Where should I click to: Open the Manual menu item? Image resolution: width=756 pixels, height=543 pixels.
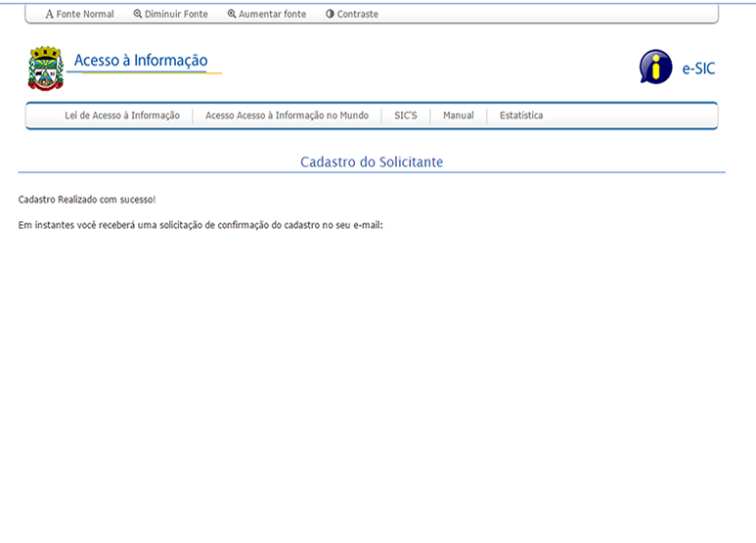pyautogui.click(x=458, y=115)
